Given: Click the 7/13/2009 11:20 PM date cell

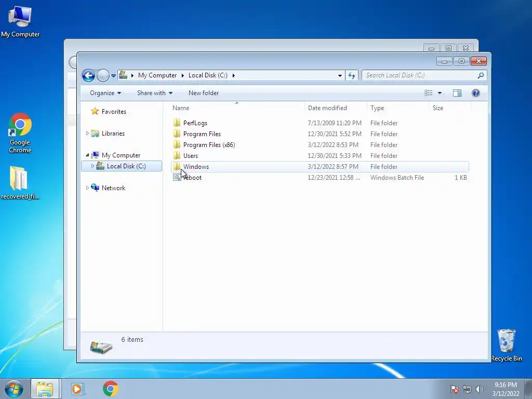Looking at the screenshot, I should coord(335,123).
